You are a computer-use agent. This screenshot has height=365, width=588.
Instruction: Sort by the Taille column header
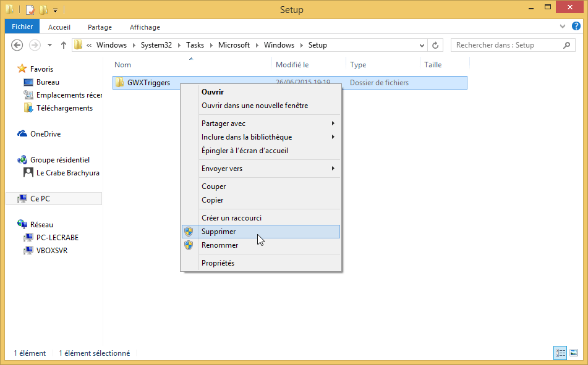(x=433, y=64)
